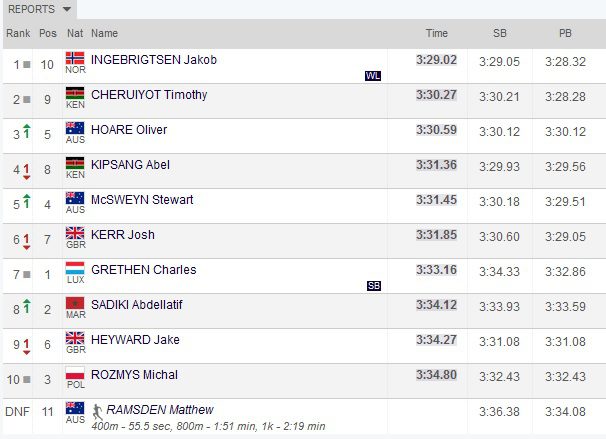
Task: Click runner icon beside Ramsden Matthew
Action: (98, 409)
